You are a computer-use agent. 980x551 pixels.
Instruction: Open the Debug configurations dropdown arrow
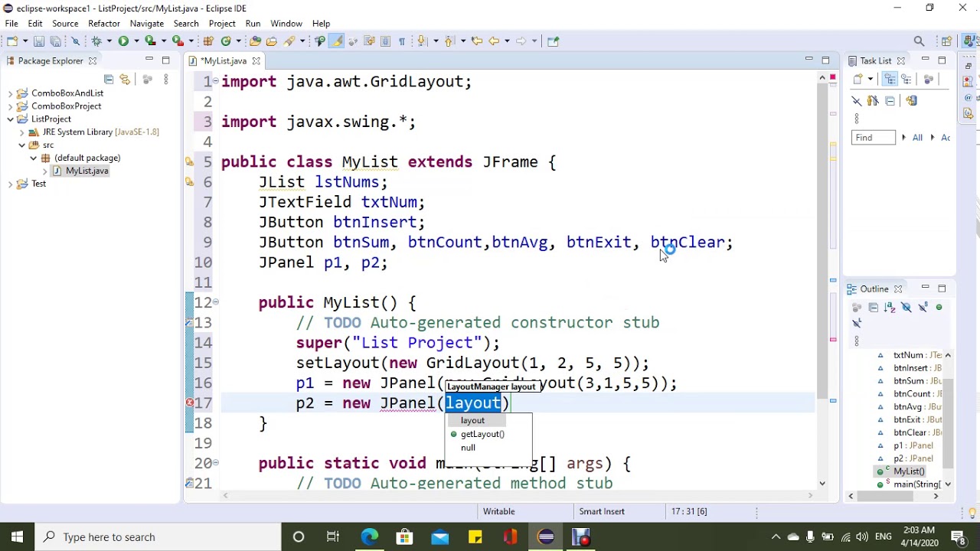click(x=109, y=41)
